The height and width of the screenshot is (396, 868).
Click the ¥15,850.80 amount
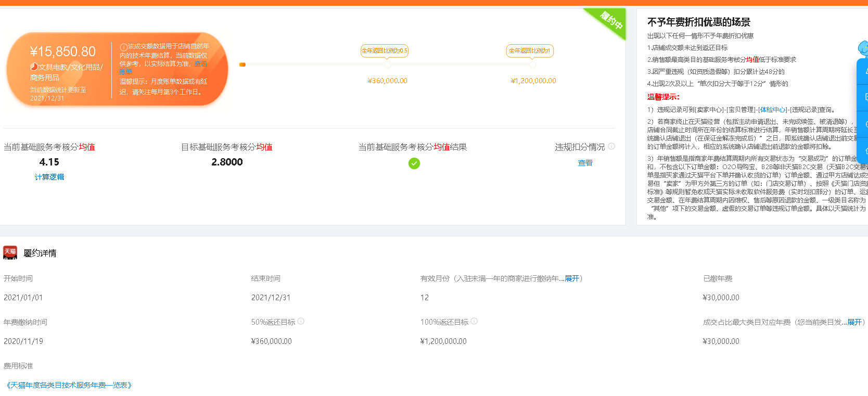coord(63,52)
